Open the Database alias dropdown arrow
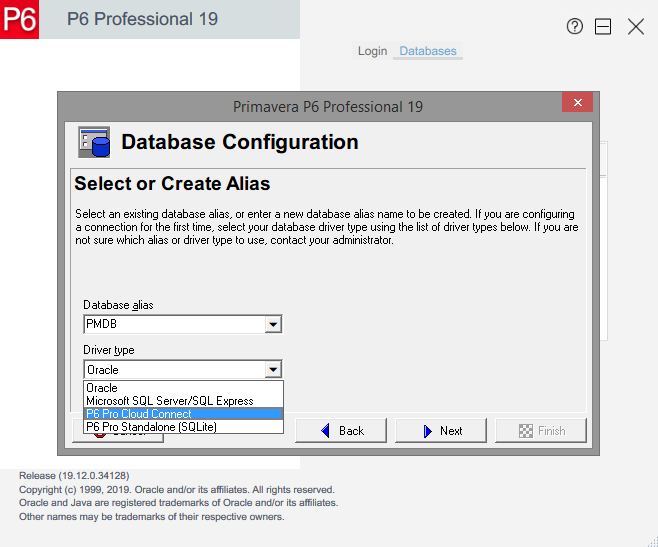 [x=273, y=324]
